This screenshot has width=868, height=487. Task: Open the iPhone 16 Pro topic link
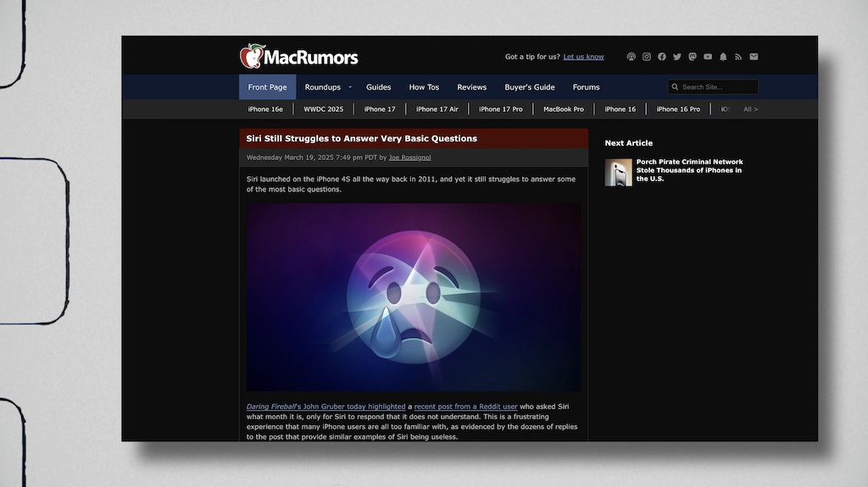pos(678,109)
